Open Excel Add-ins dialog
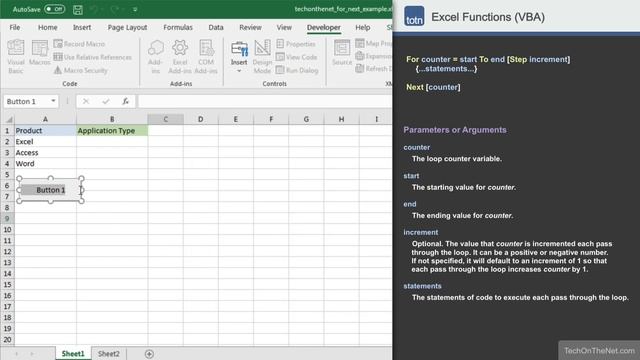 [180, 56]
